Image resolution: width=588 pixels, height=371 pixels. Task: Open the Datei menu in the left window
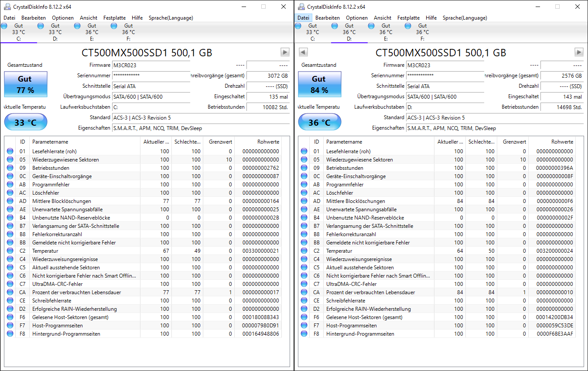9,18
